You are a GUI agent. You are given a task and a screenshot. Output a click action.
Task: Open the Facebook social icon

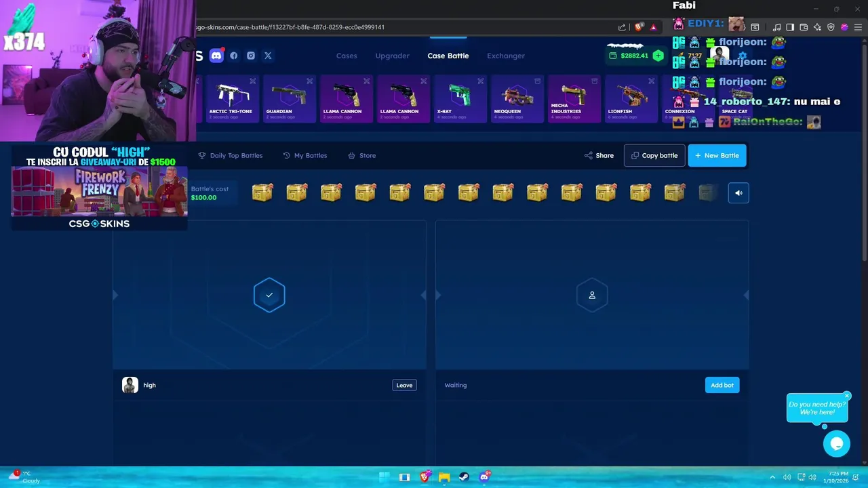pyautogui.click(x=234, y=56)
